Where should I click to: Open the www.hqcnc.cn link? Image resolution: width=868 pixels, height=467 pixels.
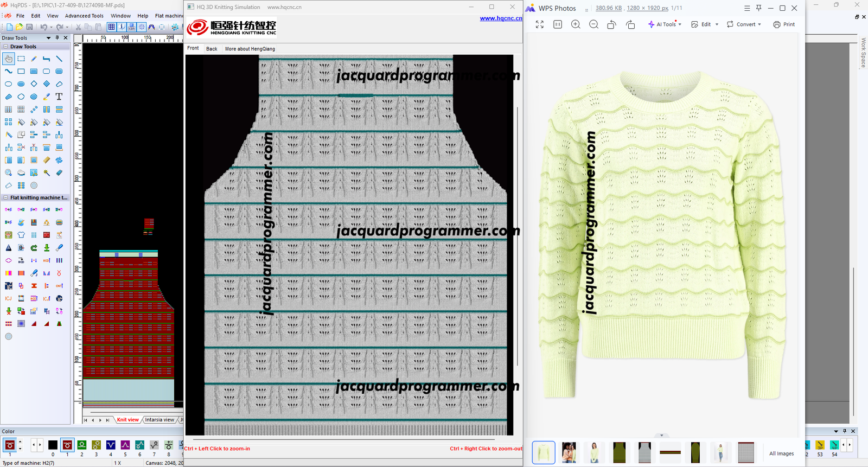[500, 18]
